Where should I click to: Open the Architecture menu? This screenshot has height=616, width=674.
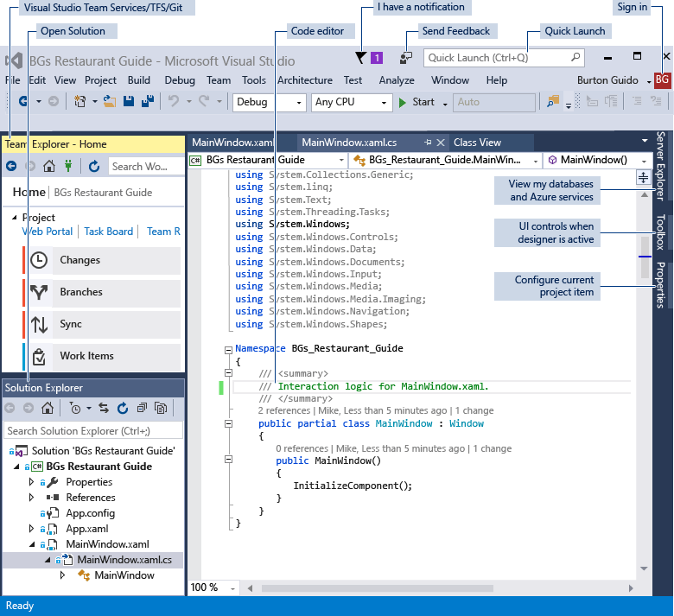coord(305,80)
